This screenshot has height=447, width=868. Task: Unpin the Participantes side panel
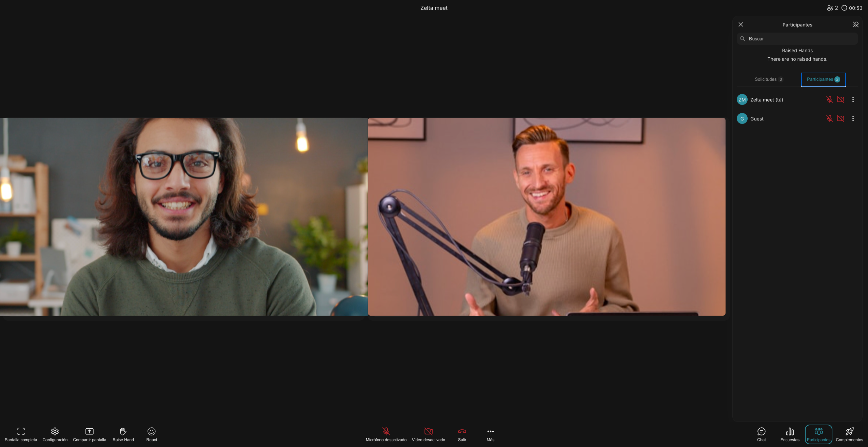tap(855, 24)
